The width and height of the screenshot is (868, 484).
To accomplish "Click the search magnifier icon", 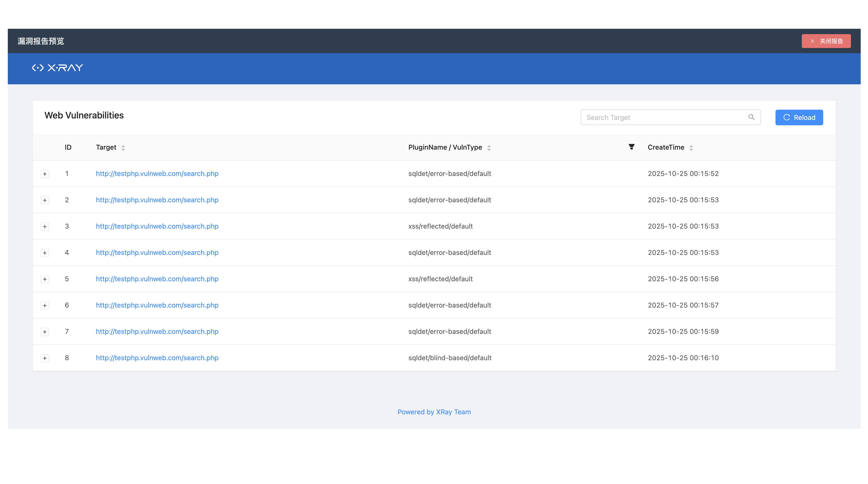I will pyautogui.click(x=751, y=117).
